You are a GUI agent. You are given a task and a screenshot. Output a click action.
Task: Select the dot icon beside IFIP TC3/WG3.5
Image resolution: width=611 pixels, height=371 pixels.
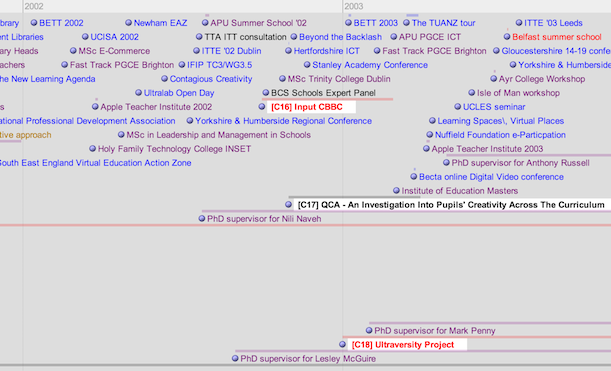click(x=182, y=65)
